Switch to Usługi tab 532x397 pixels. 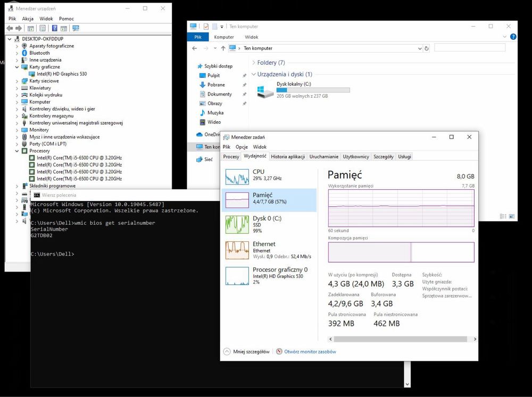[x=405, y=157]
